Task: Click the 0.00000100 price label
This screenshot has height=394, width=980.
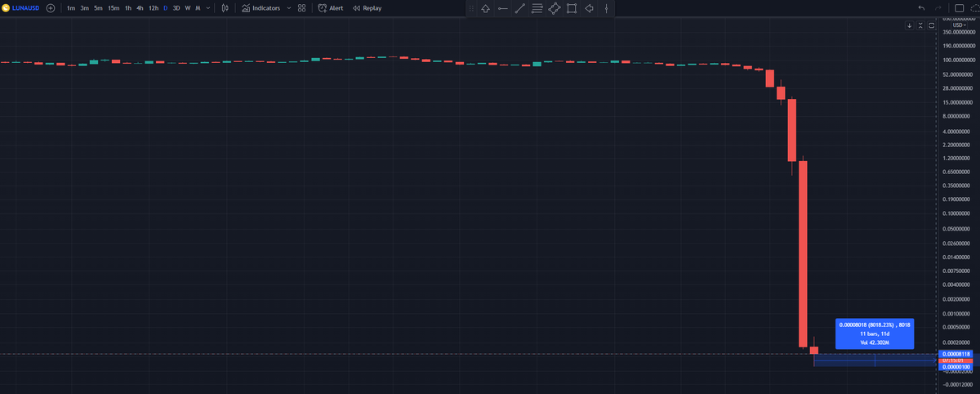Action: point(955,367)
